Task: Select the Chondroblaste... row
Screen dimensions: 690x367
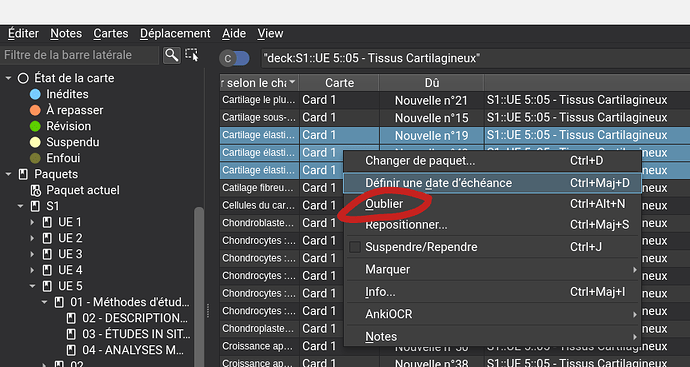Action: [x=259, y=223]
